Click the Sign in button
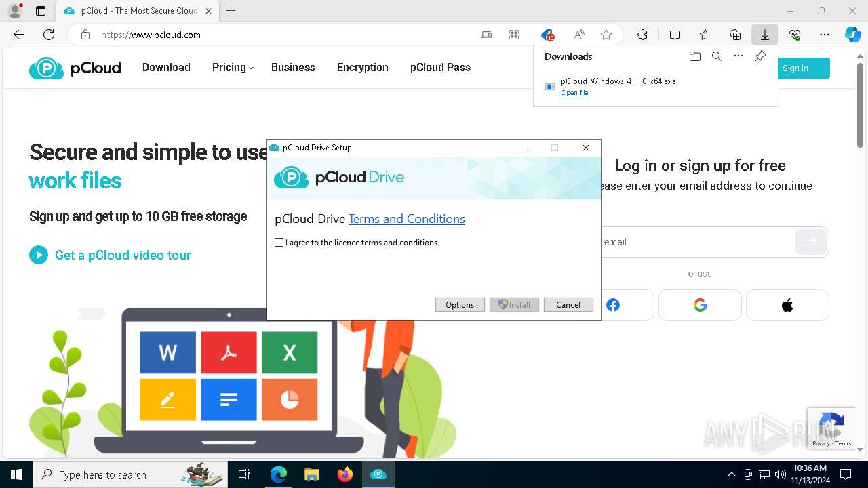Screen dimensions: 868x488 tap(804, 68)
